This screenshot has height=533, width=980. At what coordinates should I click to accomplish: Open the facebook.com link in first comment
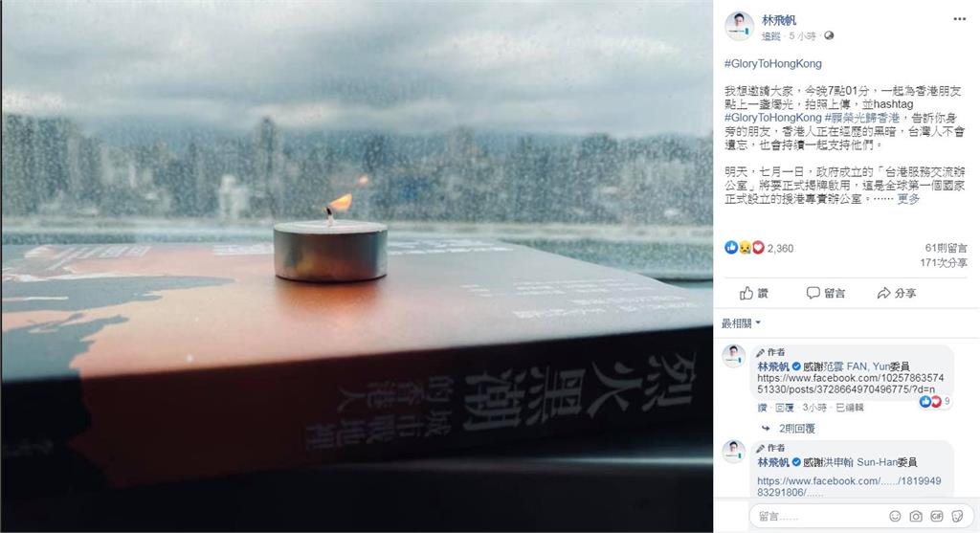tap(850, 384)
